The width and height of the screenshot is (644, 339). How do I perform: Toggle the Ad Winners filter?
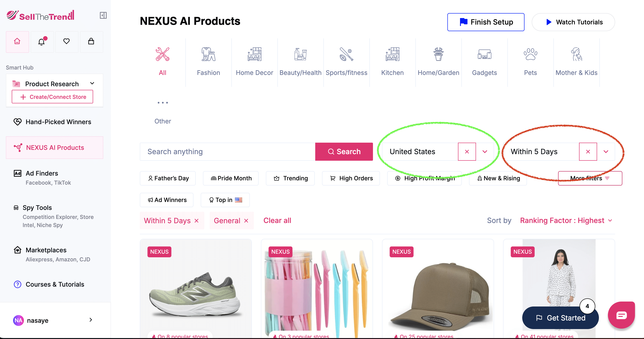(x=166, y=200)
